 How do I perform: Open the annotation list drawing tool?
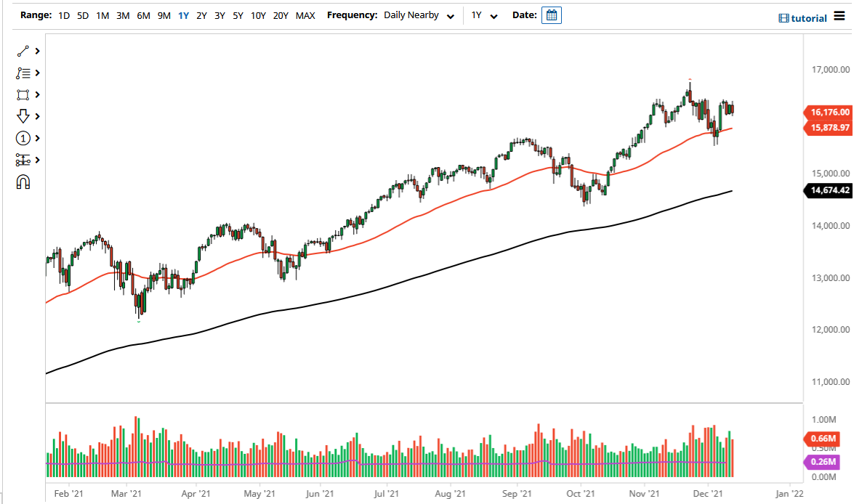[20, 73]
